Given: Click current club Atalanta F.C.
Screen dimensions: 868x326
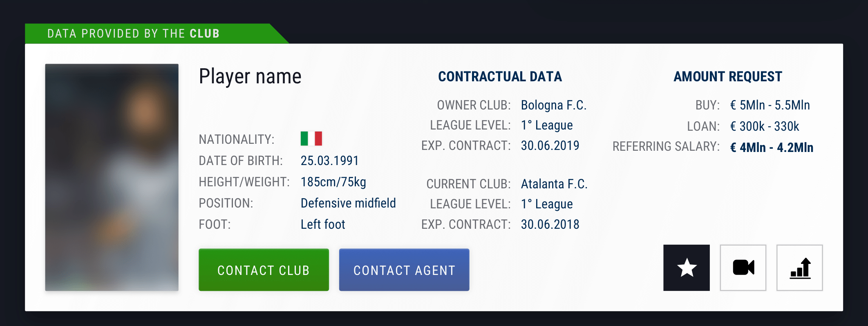Looking at the screenshot, I should 554,184.
